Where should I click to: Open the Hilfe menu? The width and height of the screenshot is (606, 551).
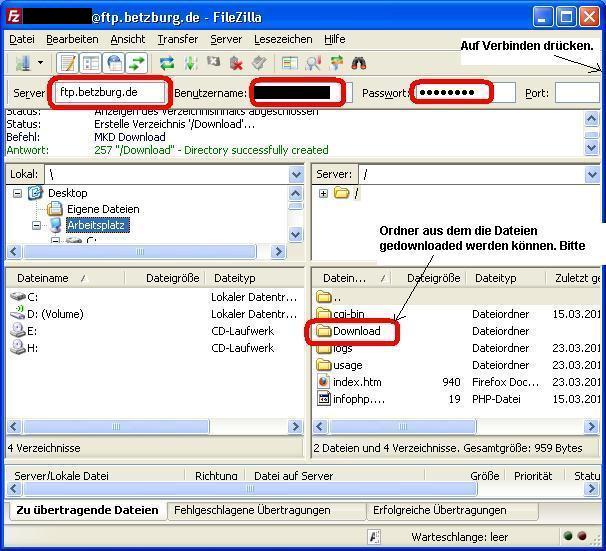coord(335,39)
